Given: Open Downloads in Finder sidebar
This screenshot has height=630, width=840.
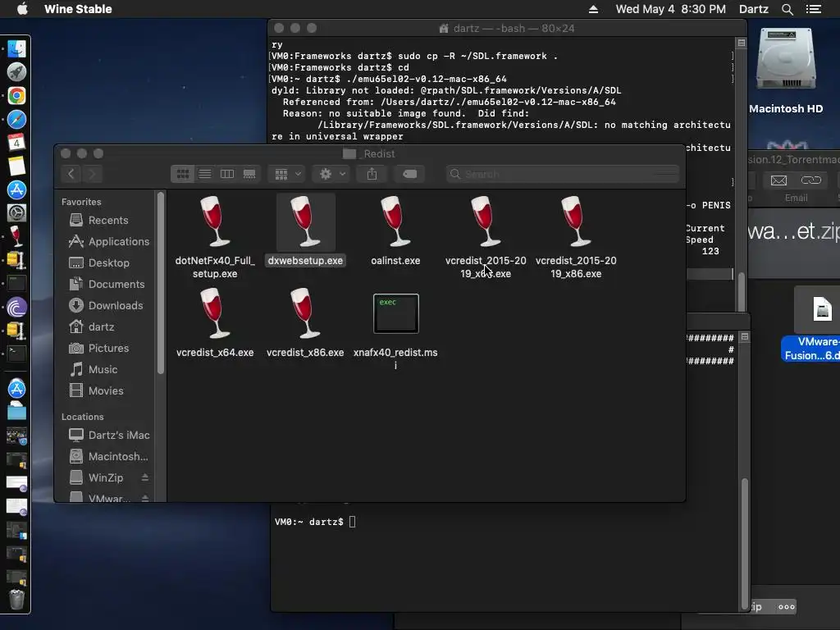Looking at the screenshot, I should tap(107, 306).
